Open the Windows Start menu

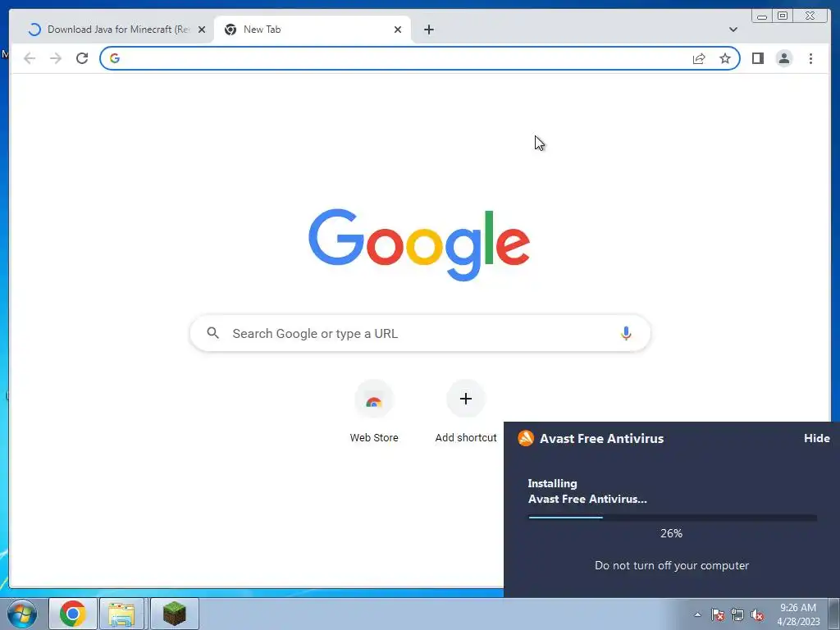coord(22,614)
